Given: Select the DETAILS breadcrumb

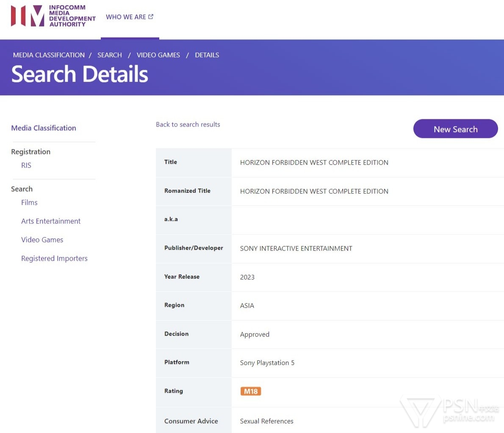Looking at the screenshot, I should [x=207, y=55].
